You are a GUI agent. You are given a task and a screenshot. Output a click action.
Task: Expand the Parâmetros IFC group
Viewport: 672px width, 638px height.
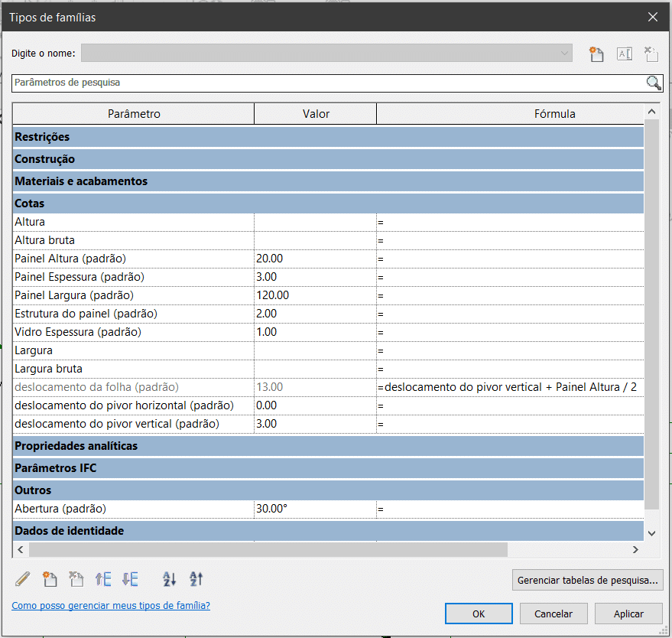click(x=328, y=468)
